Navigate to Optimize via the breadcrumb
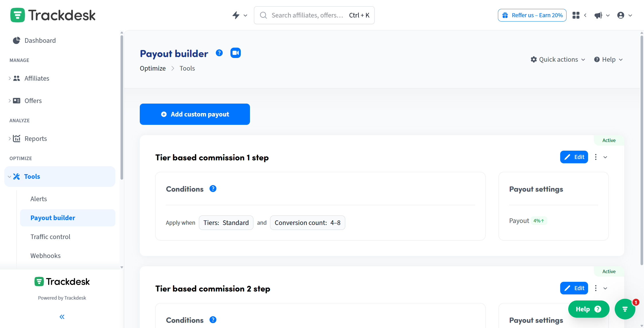Image resolution: width=644 pixels, height=328 pixels. click(152, 68)
